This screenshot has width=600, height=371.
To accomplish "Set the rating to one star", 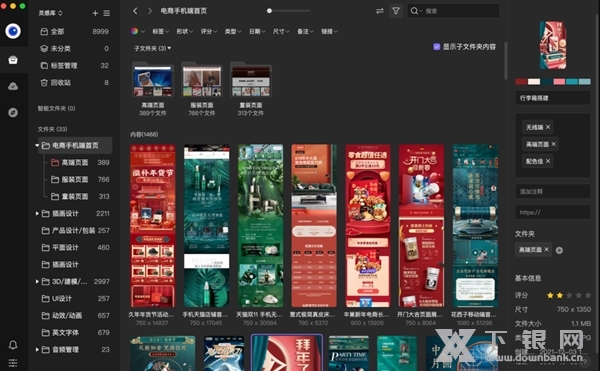I will (x=550, y=295).
